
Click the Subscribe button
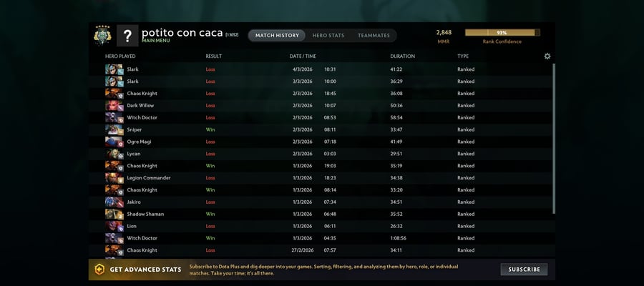point(524,270)
